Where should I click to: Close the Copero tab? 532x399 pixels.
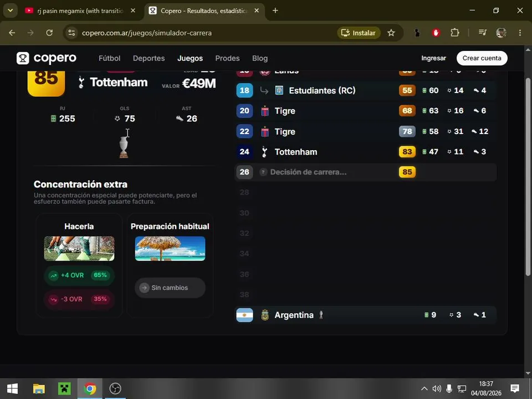pyautogui.click(x=257, y=11)
